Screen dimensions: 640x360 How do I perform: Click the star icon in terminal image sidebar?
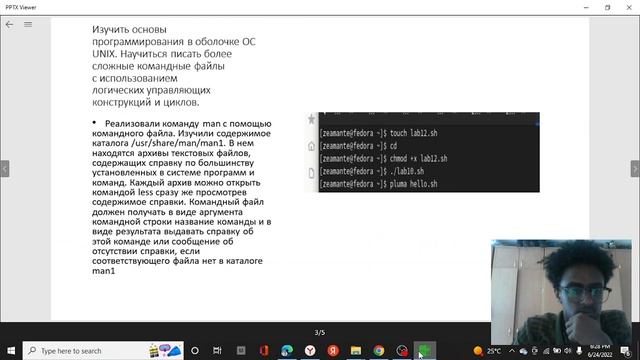[x=311, y=119]
